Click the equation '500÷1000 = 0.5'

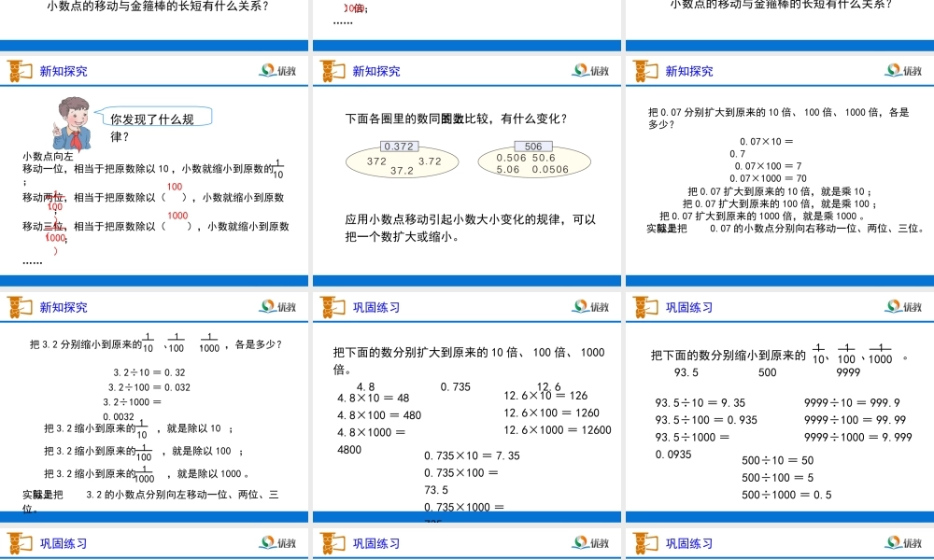click(x=786, y=495)
